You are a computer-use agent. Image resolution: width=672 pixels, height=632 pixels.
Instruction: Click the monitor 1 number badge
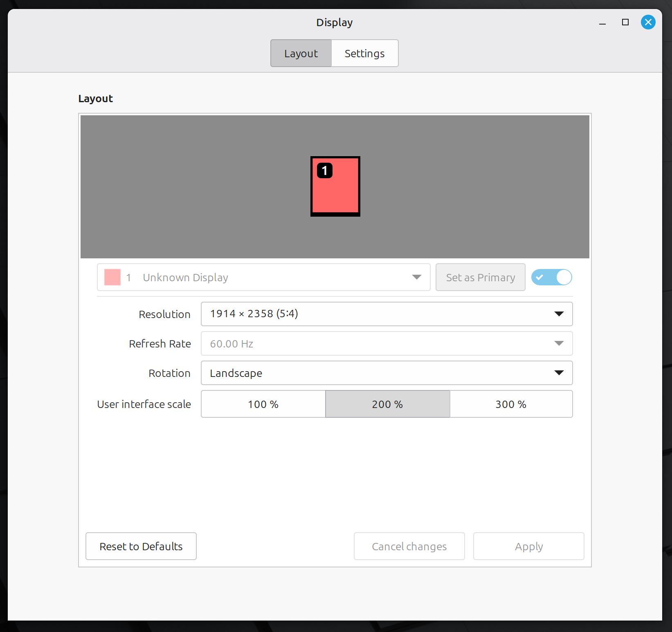coord(325,170)
